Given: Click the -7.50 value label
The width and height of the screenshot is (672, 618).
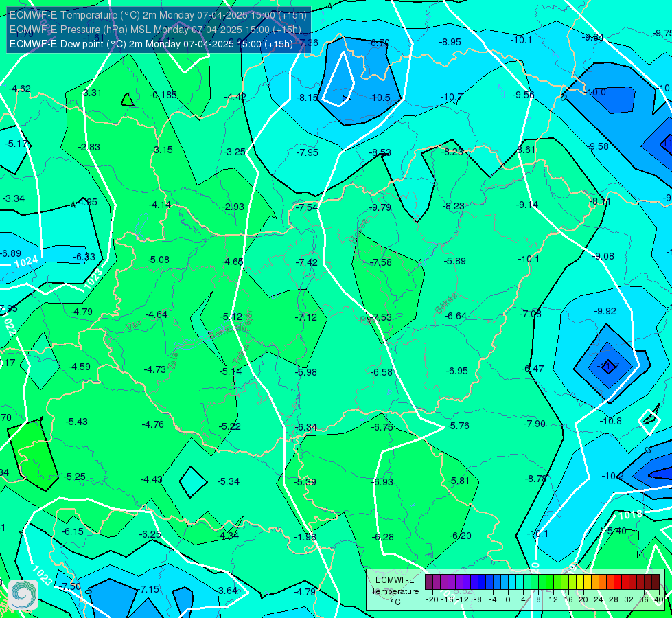Looking at the screenshot, I should (70, 586).
